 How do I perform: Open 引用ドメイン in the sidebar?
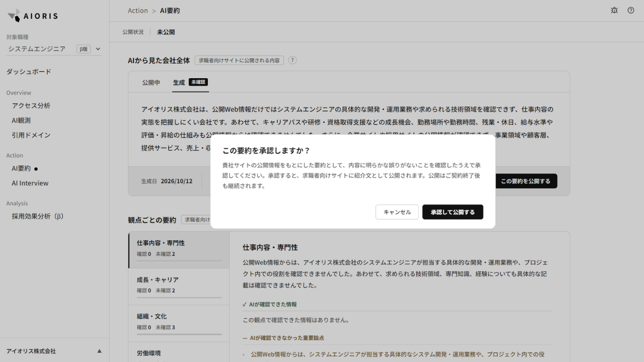click(31, 135)
